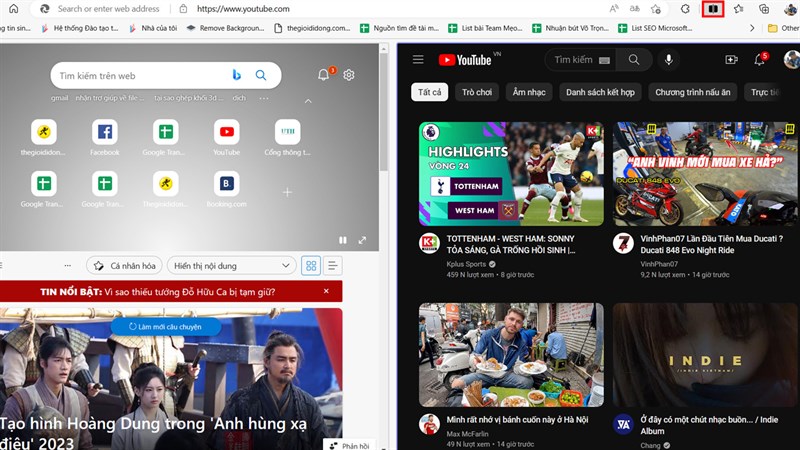Open VinhPhan07 channel name

pos(659,264)
